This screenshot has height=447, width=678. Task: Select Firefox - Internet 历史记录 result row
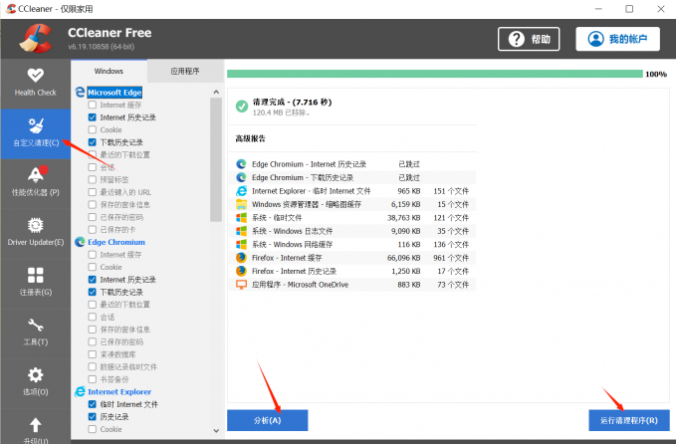[x=352, y=271]
